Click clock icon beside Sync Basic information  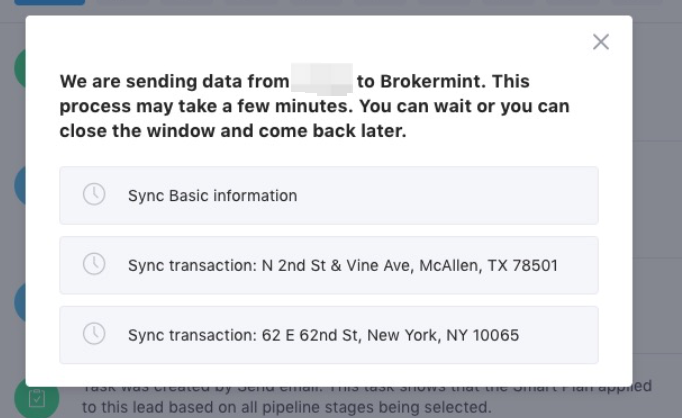click(x=94, y=195)
